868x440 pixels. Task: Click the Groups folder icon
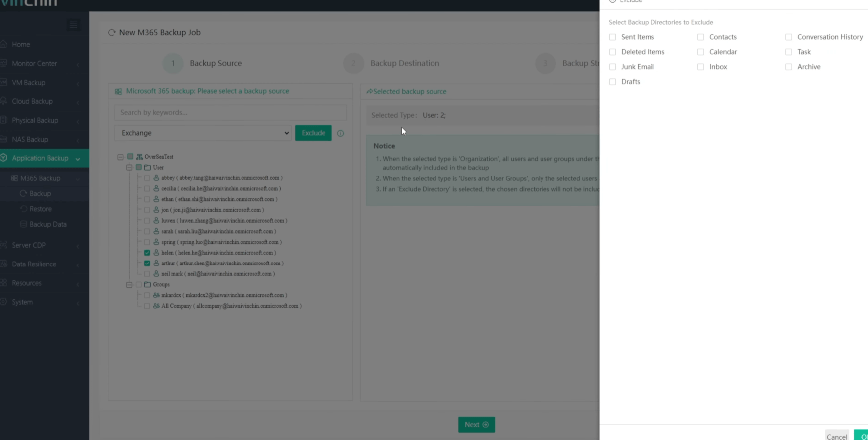pos(147,285)
